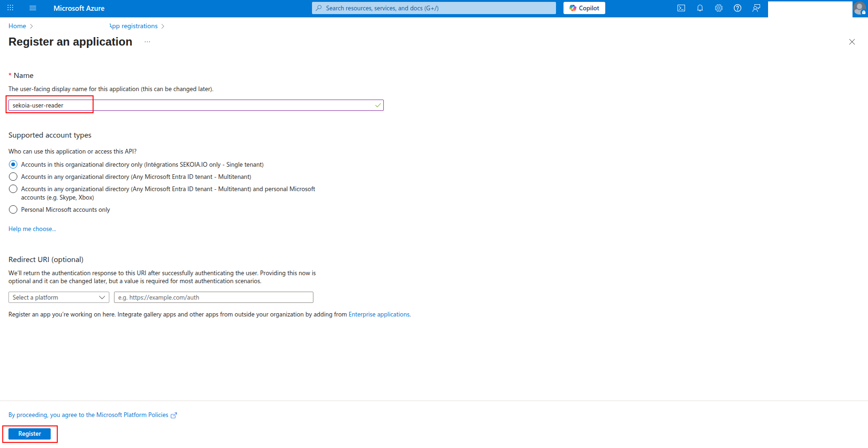Open Azure Cloud Shell

[681, 8]
